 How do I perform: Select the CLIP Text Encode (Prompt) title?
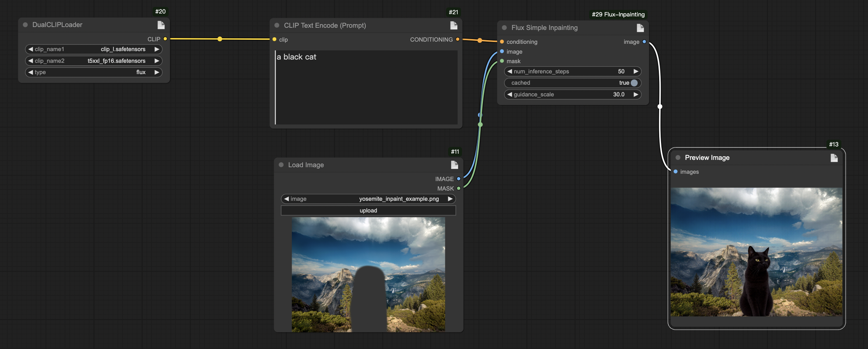point(325,26)
